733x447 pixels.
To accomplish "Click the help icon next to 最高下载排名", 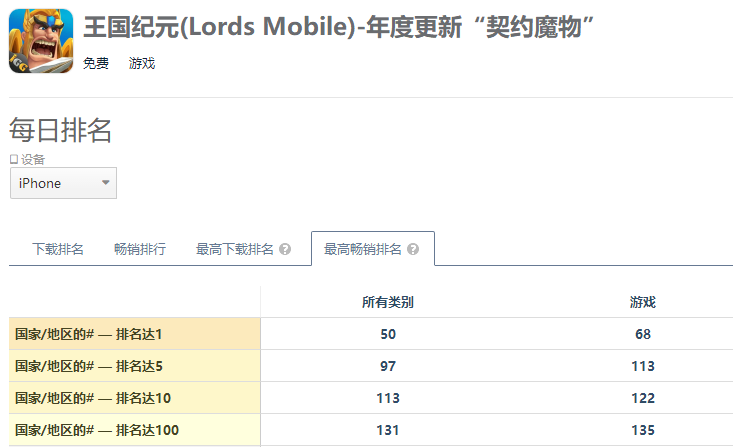I will tap(285, 249).
